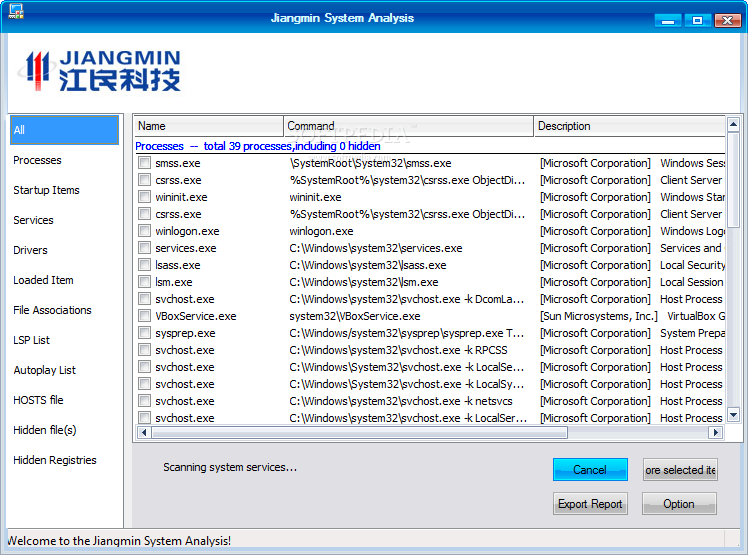The width and height of the screenshot is (748, 555).
Task: Show the LSP List category
Action: coord(31,340)
